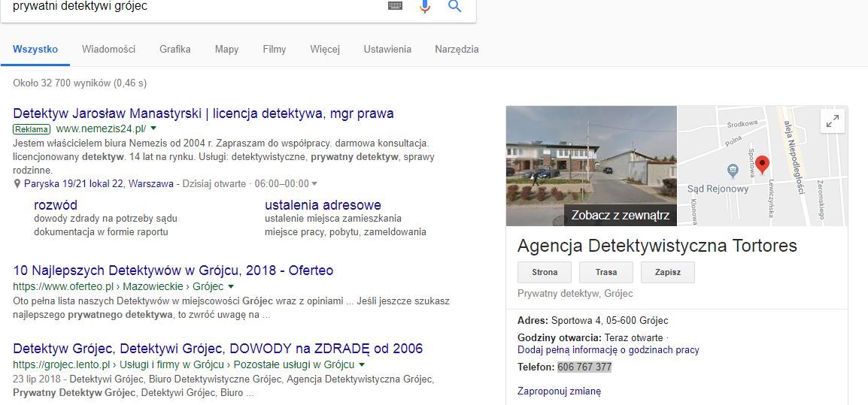The width and height of the screenshot is (868, 405).
Task: Switch to the Grafika tab
Action: (x=175, y=50)
